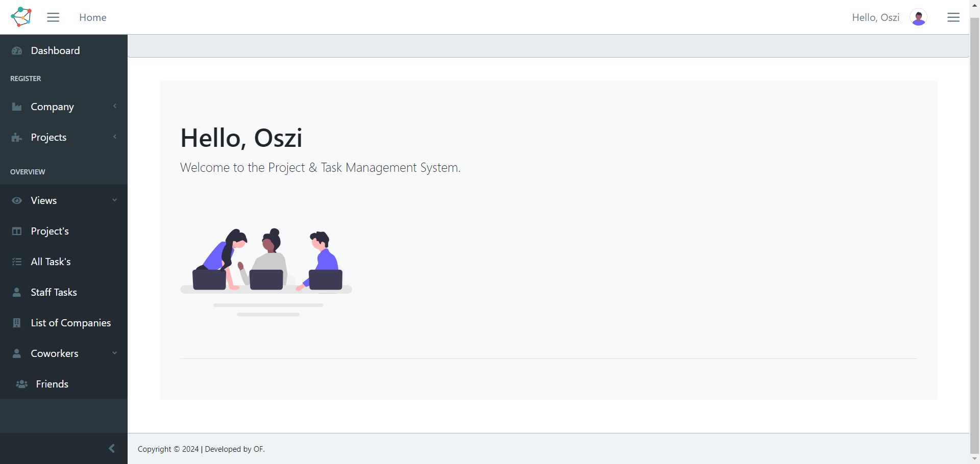980x464 pixels.
Task: Open the right-side hamburger menu
Action: pyautogui.click(x=953, y=17)
